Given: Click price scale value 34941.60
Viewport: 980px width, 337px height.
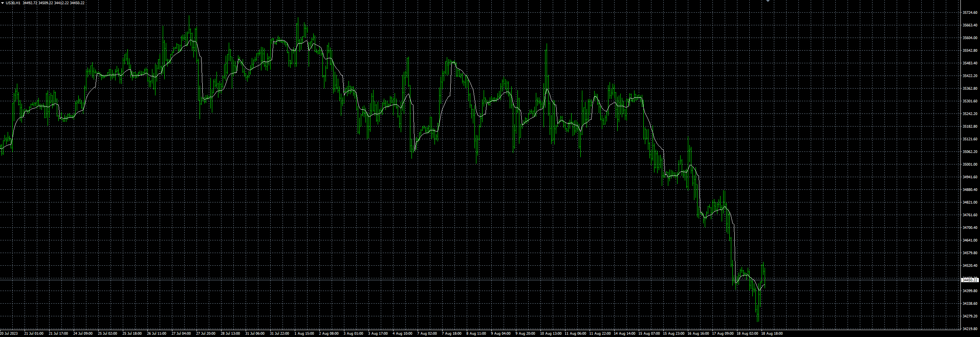Looking at the screenshot, I should click(x=970, y=177).
